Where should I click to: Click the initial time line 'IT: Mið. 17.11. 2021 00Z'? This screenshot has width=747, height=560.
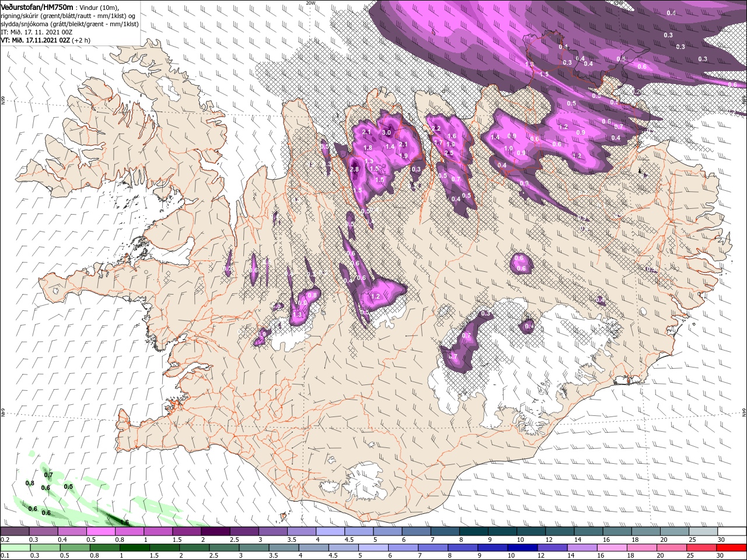click(36, 32)
